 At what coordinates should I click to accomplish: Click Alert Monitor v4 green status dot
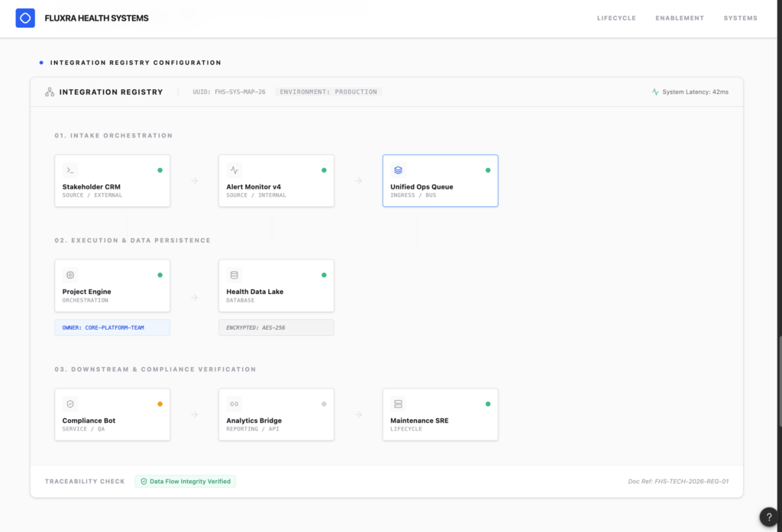click(x=324, y=170)
